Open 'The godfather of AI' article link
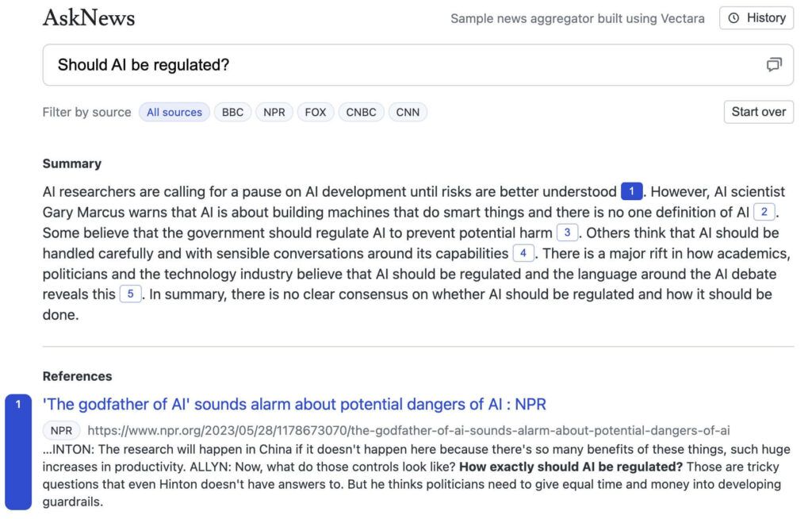812x519 pixels. tap(294, 404)
